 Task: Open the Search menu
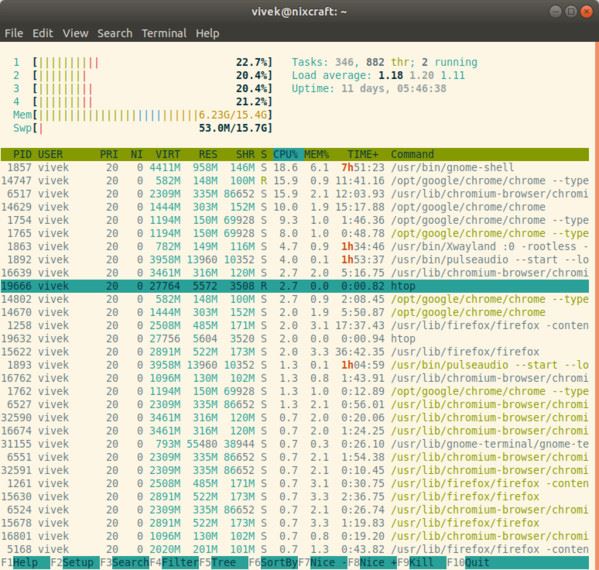point(115,33)
